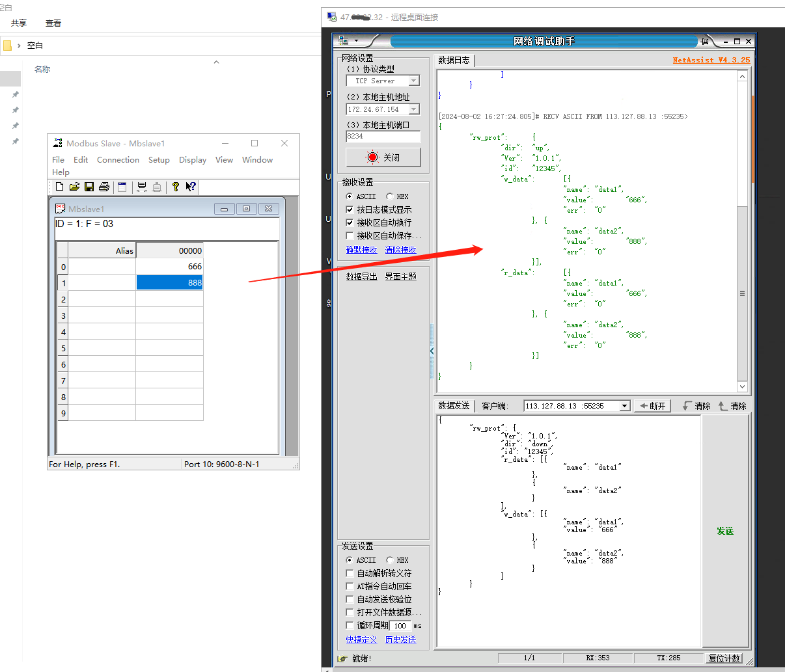
Task: Open client 113.127.88.13 dropdown list
Action: click(x=625, y=406)
